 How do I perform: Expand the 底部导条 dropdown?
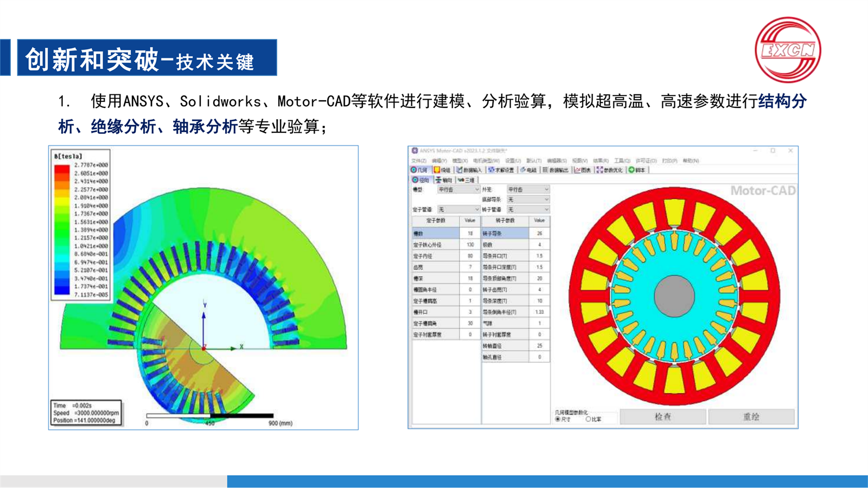tap(527, 200)
